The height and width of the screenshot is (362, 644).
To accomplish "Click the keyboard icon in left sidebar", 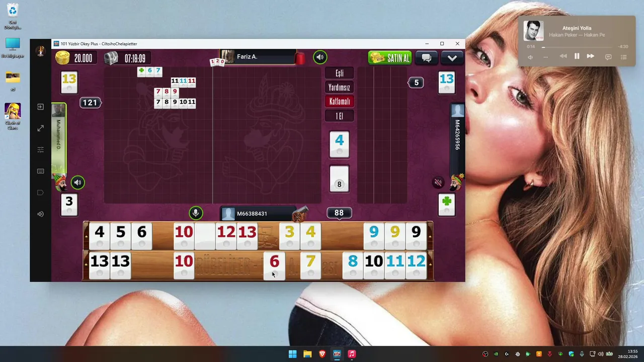I will pyautogui.click(x=41, y=171).
